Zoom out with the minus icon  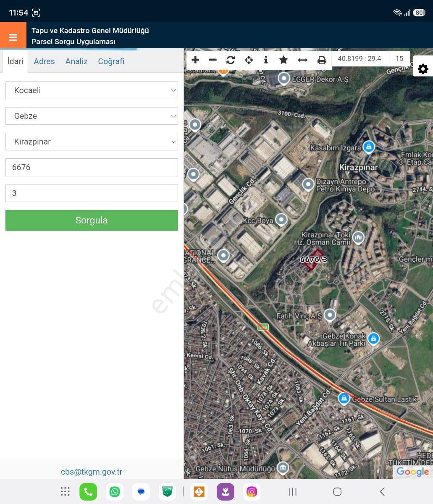click(x=213, y=60)
